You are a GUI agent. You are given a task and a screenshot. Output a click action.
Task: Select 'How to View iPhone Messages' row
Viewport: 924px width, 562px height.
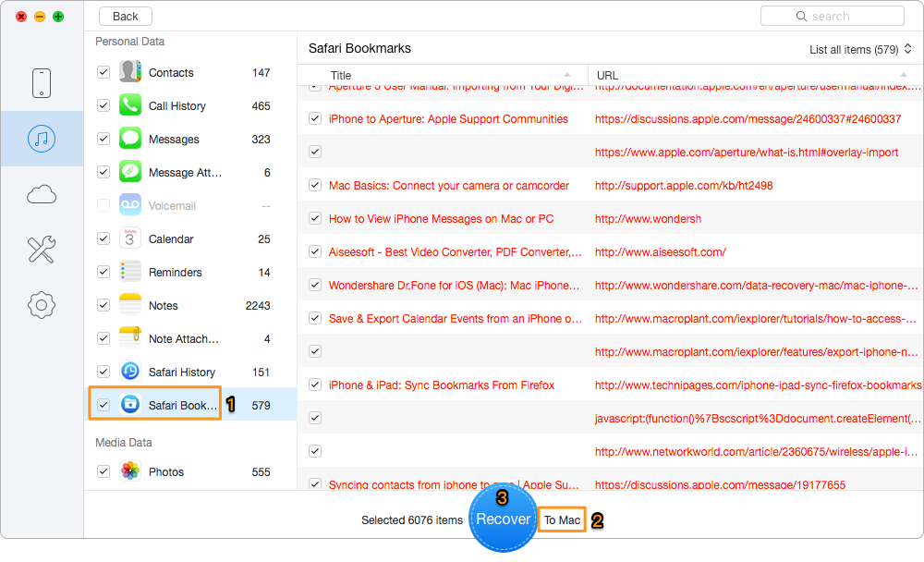(x=611, y=219)
